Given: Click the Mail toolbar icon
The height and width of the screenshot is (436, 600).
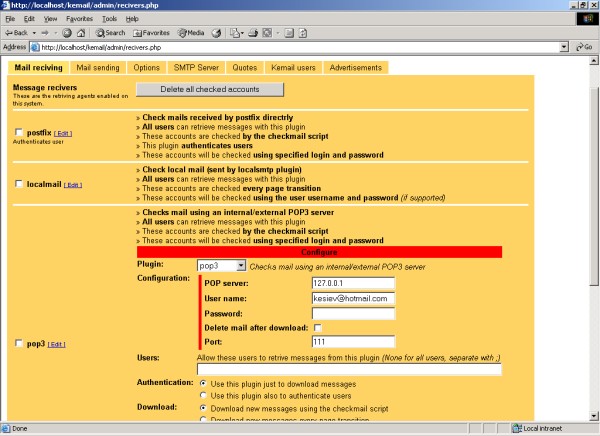Looking at the screenshot, I should click(x=234, y=33).
